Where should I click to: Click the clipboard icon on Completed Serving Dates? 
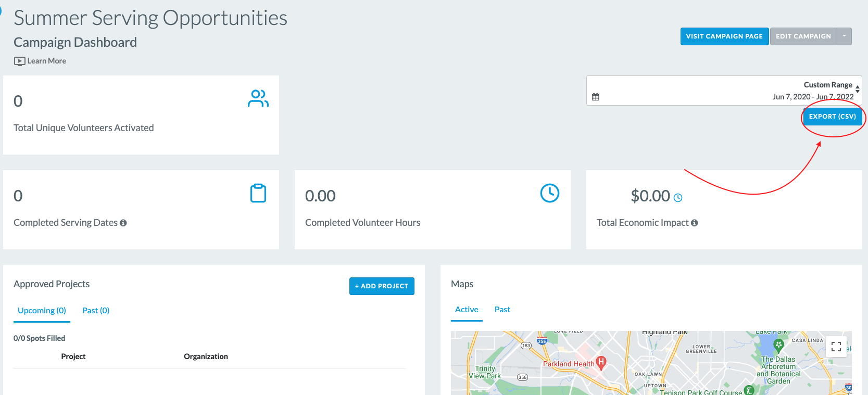(x=258, y=193)
